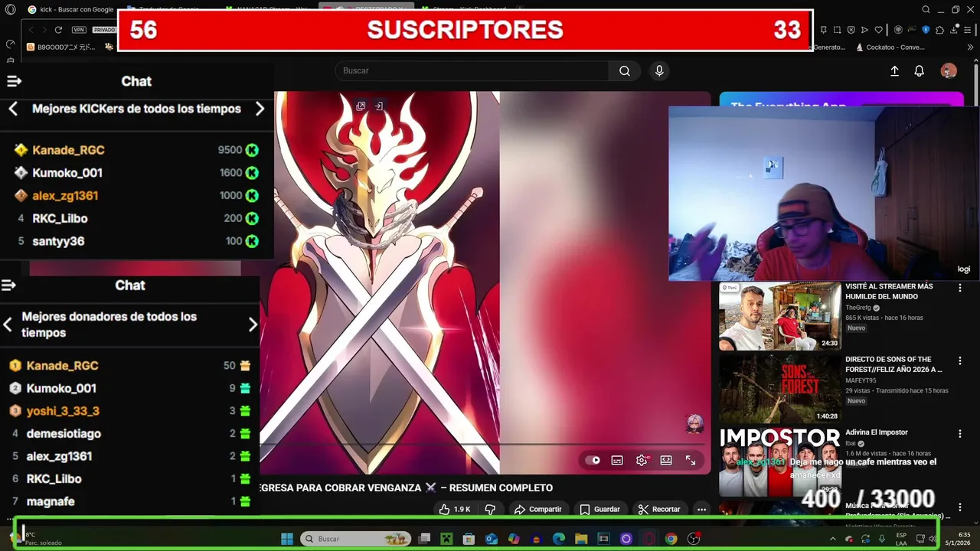This screenshot has width=980, height=551.
Task: Open the YouTube account avatar
Action: tap(949, 70)
